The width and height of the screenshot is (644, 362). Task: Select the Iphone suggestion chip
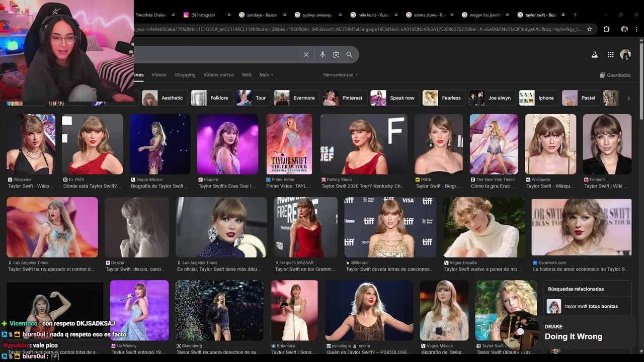[539, 98]
